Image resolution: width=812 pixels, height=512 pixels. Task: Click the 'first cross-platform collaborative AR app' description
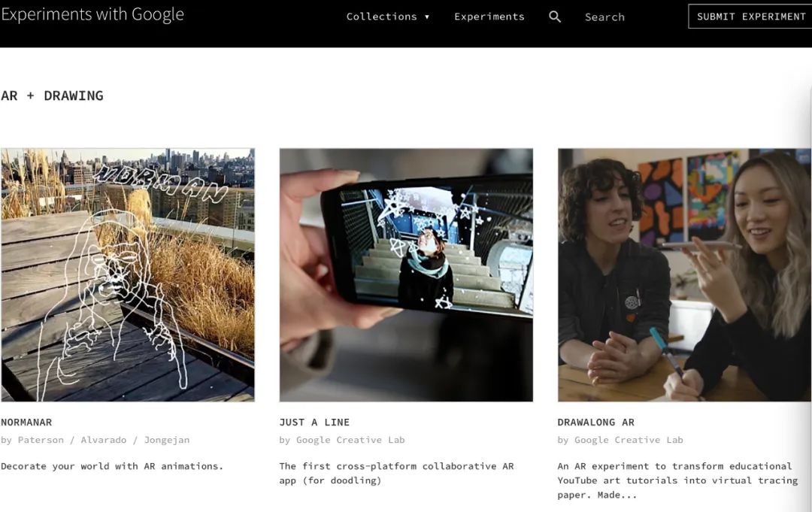coord(396,473)
